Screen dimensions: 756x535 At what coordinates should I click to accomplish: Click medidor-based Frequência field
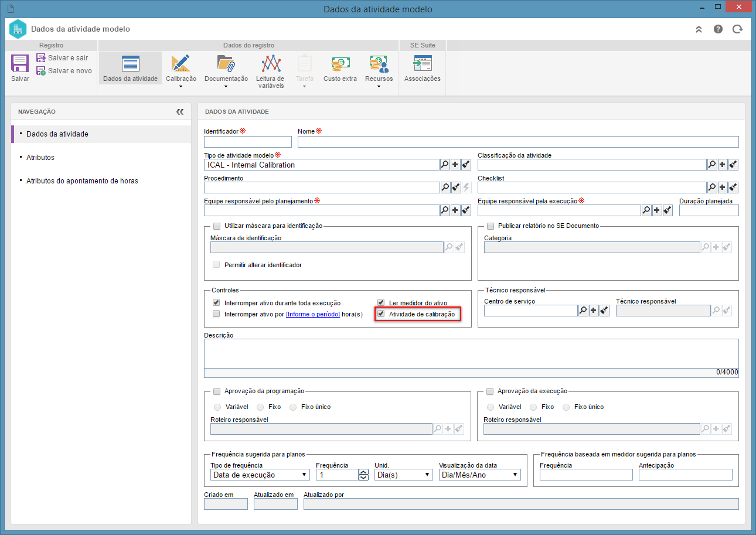click(x=586, y=475)
